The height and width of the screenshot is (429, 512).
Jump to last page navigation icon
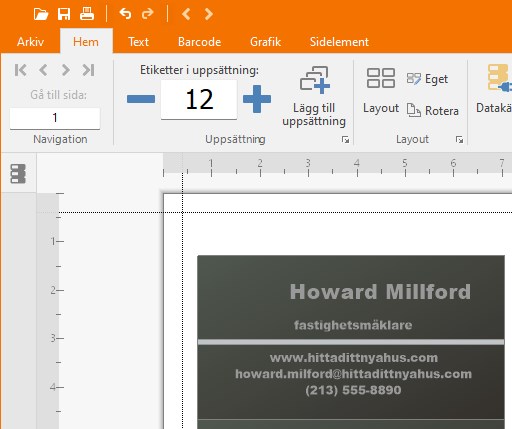[x=88, y=70]
